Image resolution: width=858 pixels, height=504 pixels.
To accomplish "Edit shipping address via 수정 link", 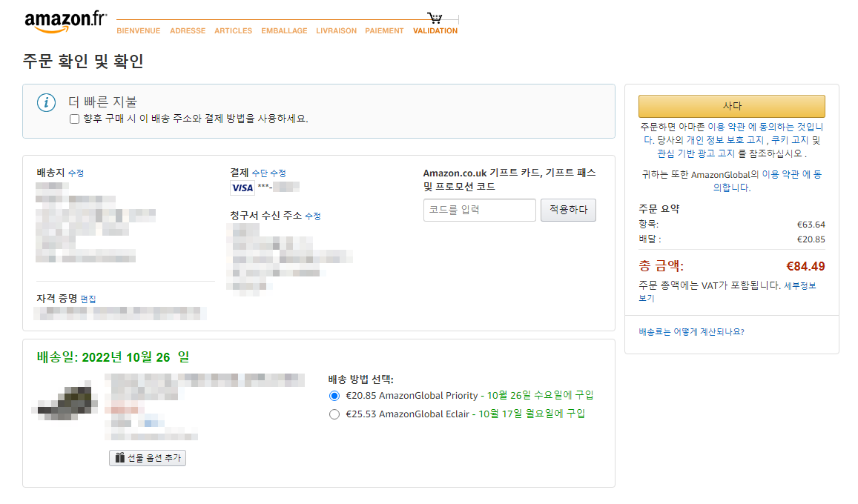I will (76, 173).
